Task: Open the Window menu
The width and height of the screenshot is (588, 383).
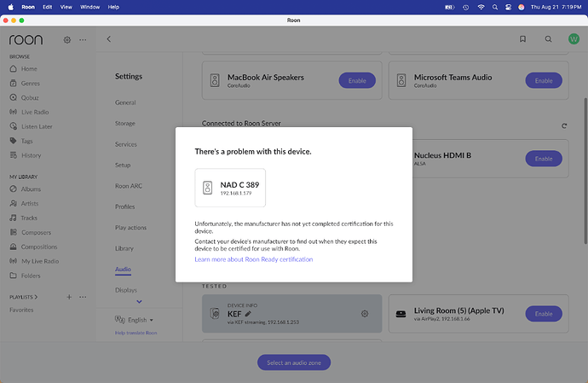Action: click(x=89, y=7)
